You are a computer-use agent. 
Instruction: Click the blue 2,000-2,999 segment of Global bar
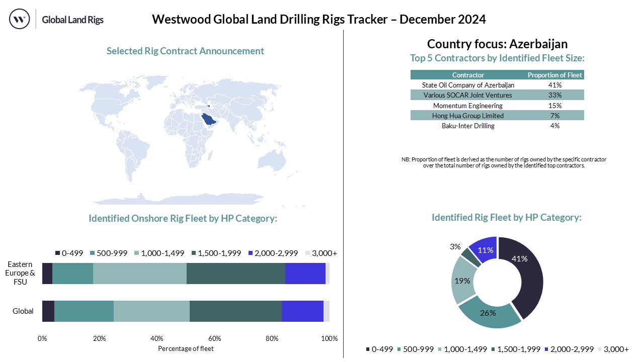pyautogui.click(x=302, y=311)
